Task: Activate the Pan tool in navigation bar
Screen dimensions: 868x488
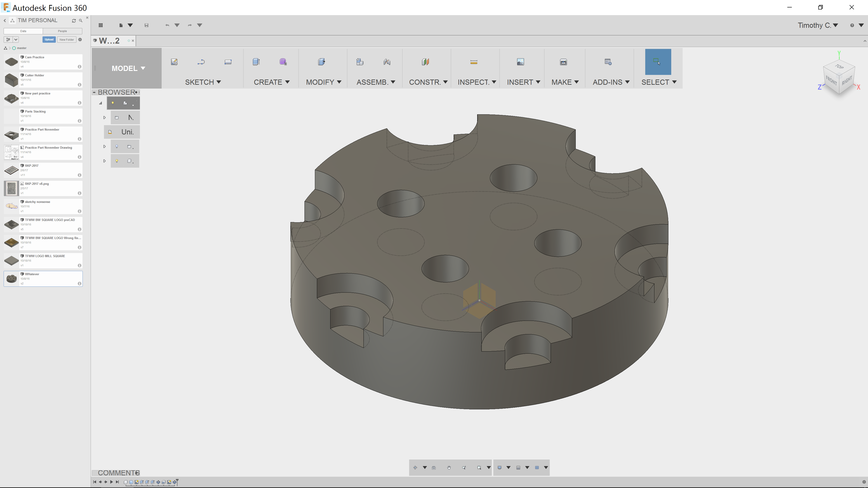Action: [449, 467]
